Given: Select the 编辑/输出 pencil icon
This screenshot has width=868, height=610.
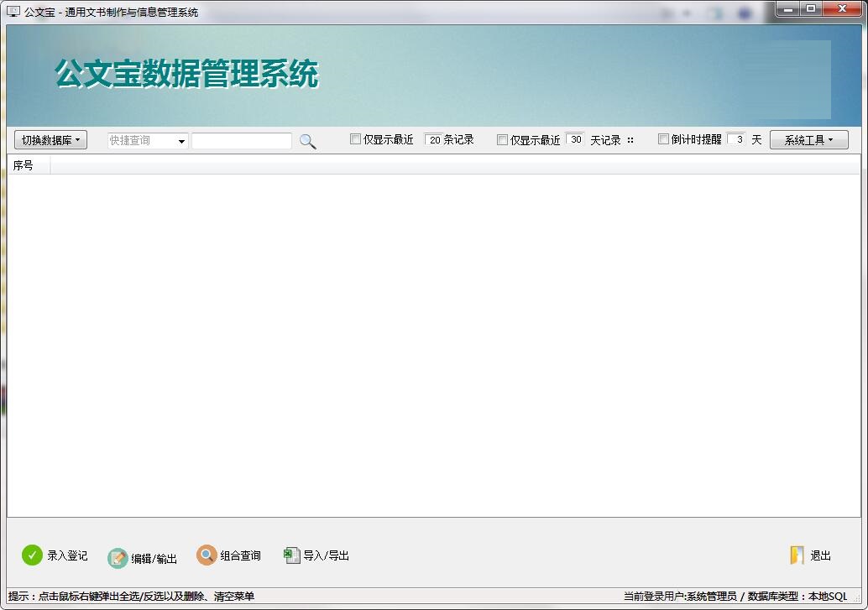Looking at the screenshot, I should tap(117, 556).
